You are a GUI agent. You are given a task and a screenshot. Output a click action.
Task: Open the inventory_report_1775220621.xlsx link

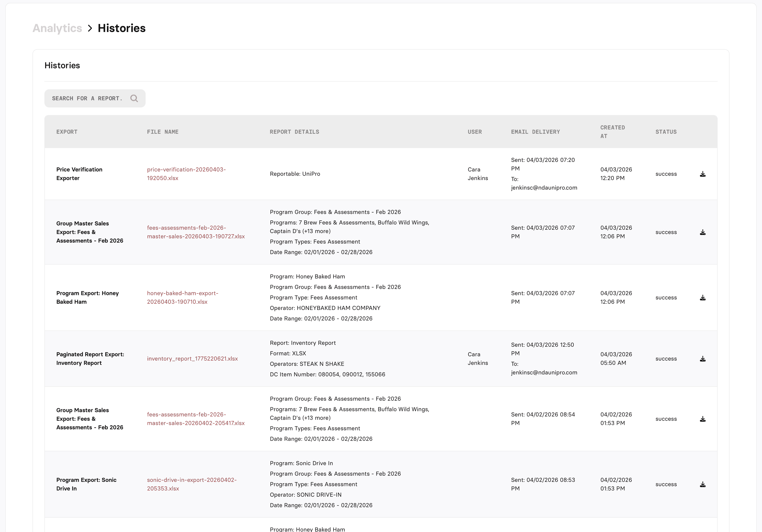click(192, 358)
